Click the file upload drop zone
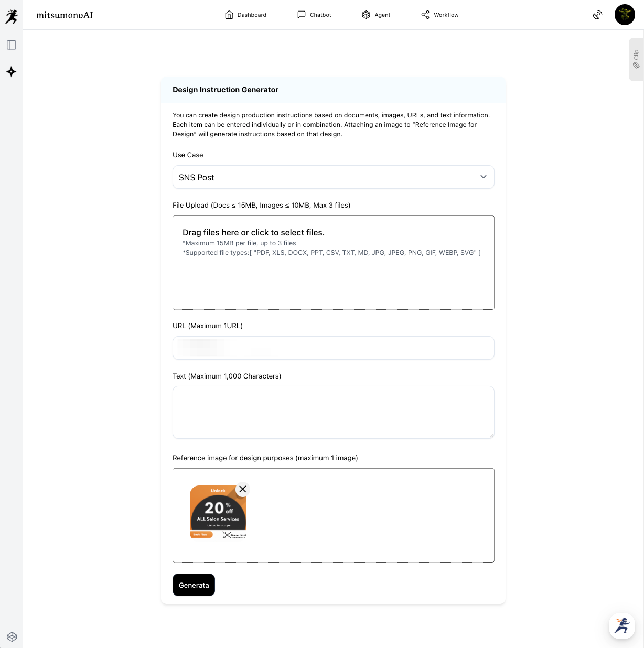Viewport: 644px width, 648px height. [x=333, y=263]
